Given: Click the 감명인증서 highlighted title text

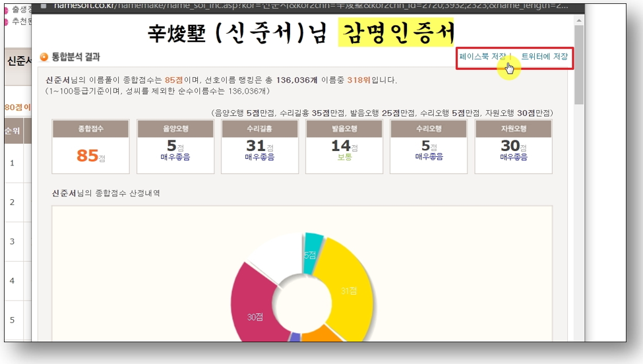Looking at the screenshot, I should pos(397,33).
